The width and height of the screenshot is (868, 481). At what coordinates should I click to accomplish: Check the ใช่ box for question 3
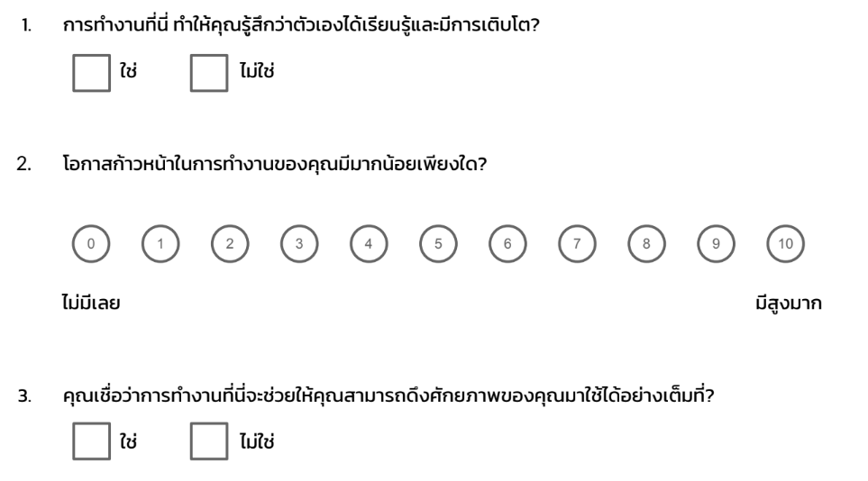pos(91,441)
